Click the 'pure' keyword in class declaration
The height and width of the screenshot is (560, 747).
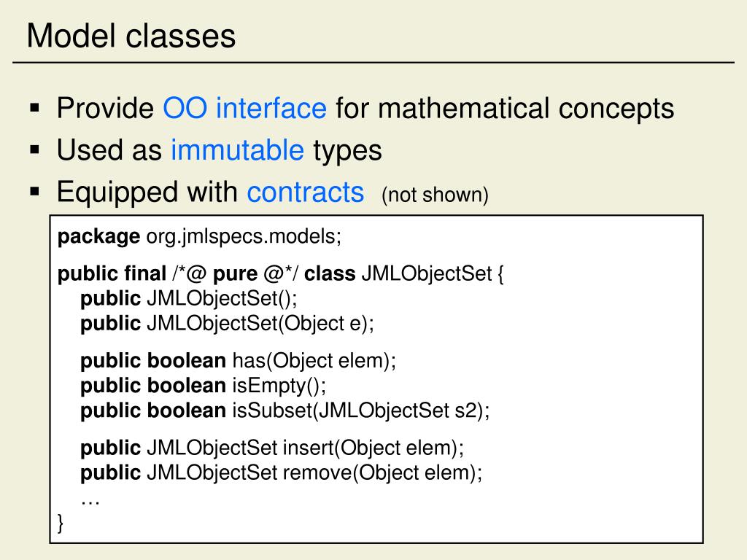[235, 274]
